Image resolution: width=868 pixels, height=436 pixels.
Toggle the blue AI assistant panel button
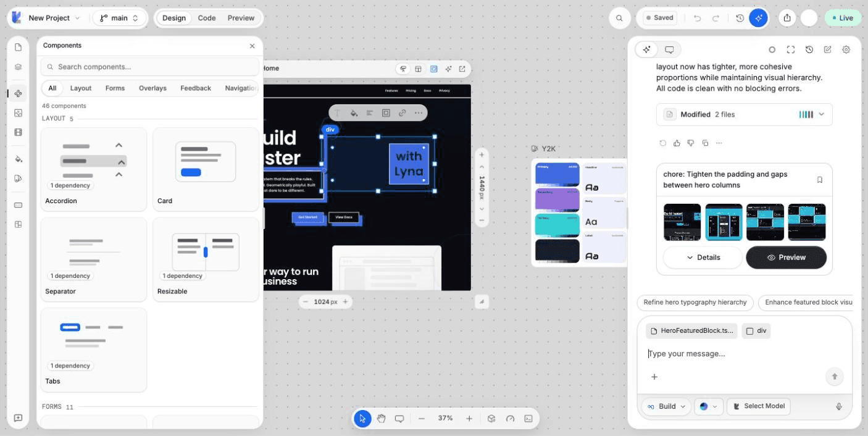[x=758, y=18]
